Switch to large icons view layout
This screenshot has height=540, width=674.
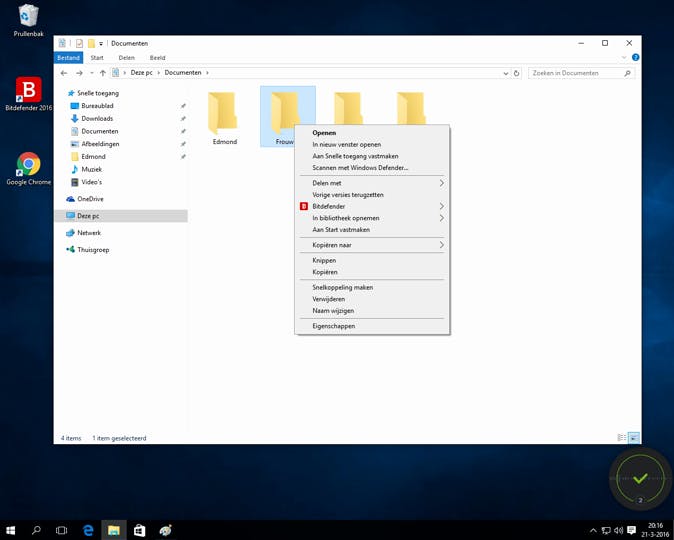point(633,438)
